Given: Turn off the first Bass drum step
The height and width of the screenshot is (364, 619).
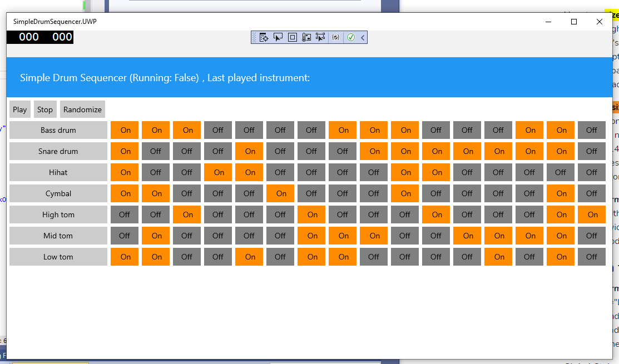Looking at the screenshot, I should (125, 130).
